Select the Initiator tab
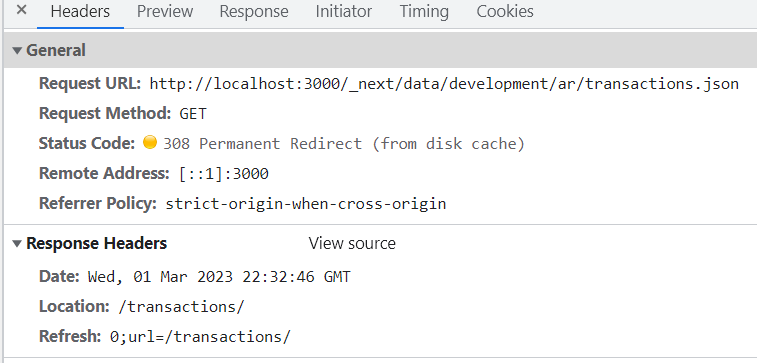This screenshot has height=363, width=757. coord(344,11)
